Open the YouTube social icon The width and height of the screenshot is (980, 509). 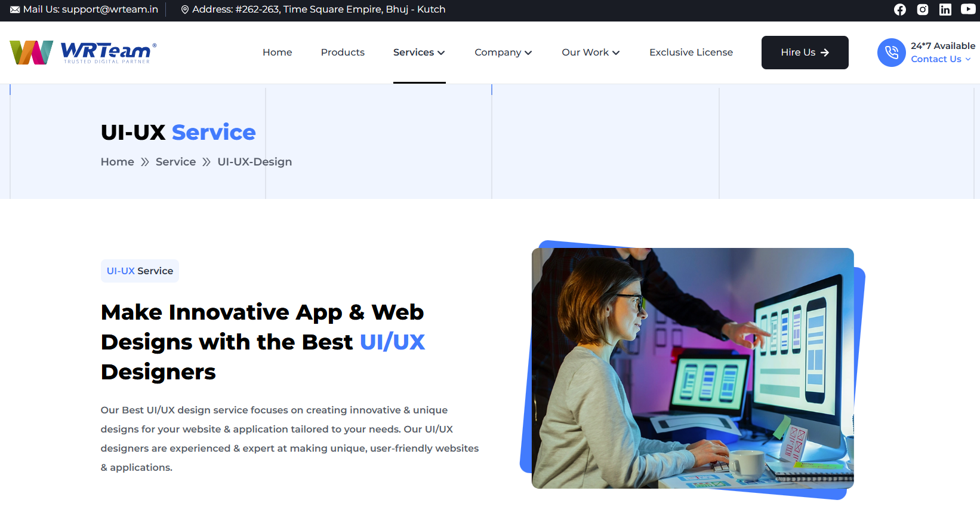pyautogui.click(x=968, y=10)
